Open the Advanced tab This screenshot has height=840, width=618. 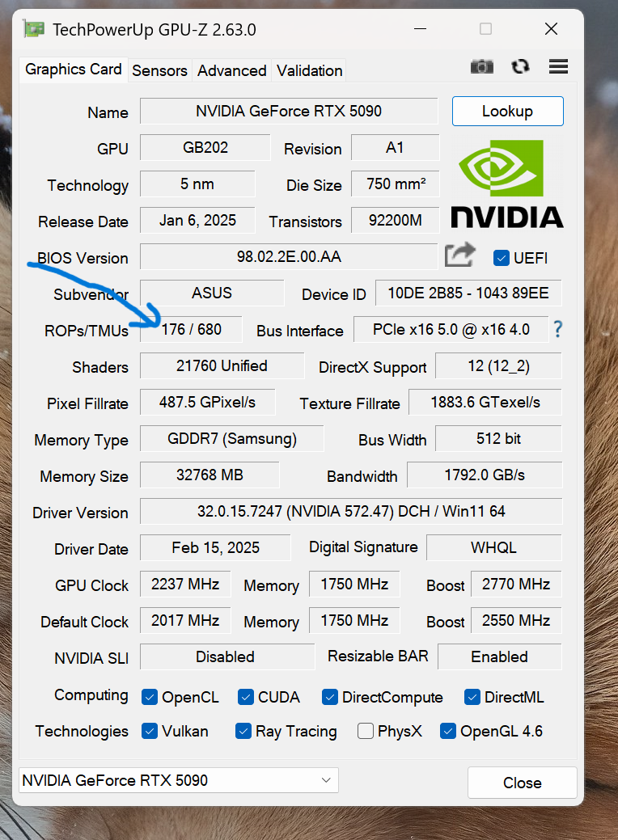pyautogui.click(x=231, y=70)
